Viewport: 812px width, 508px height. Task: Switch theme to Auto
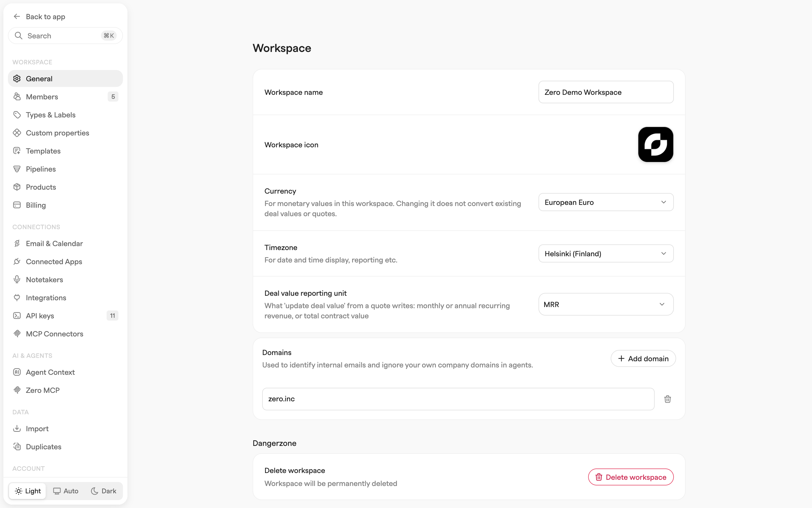(x=66, y=491)
